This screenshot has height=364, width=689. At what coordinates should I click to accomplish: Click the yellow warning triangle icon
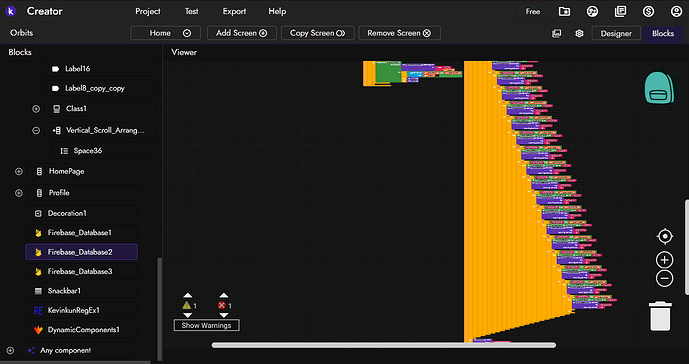[187, 305]
